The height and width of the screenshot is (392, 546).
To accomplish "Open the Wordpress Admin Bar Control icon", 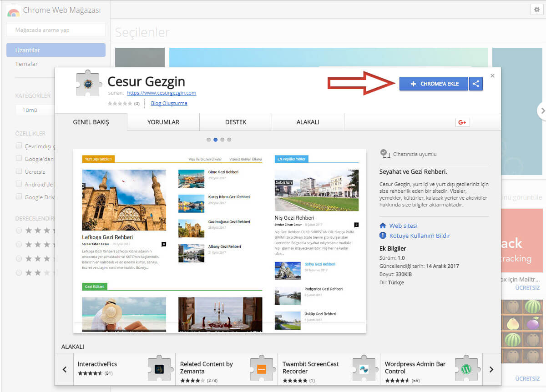I will pos(466,369).
